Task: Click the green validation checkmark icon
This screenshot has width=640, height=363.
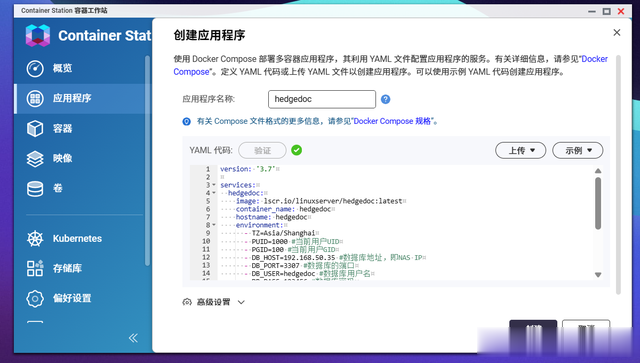Action: 297,150
